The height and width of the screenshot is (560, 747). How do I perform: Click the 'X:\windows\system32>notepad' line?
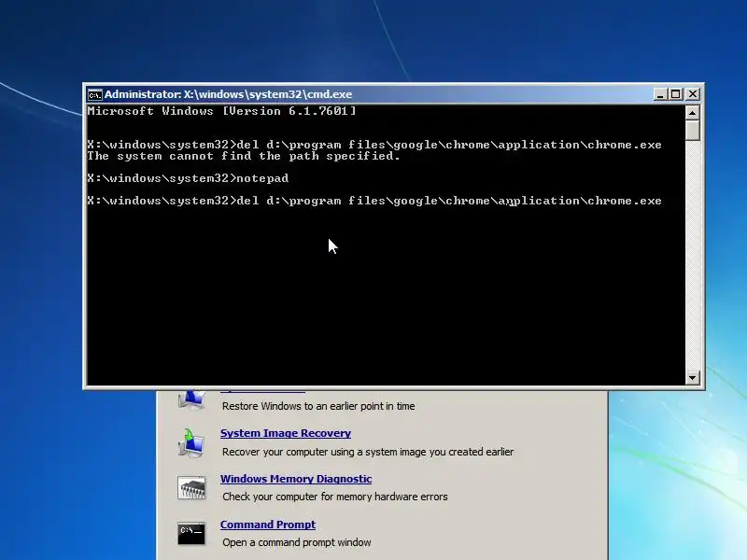(x=188, y=178)
